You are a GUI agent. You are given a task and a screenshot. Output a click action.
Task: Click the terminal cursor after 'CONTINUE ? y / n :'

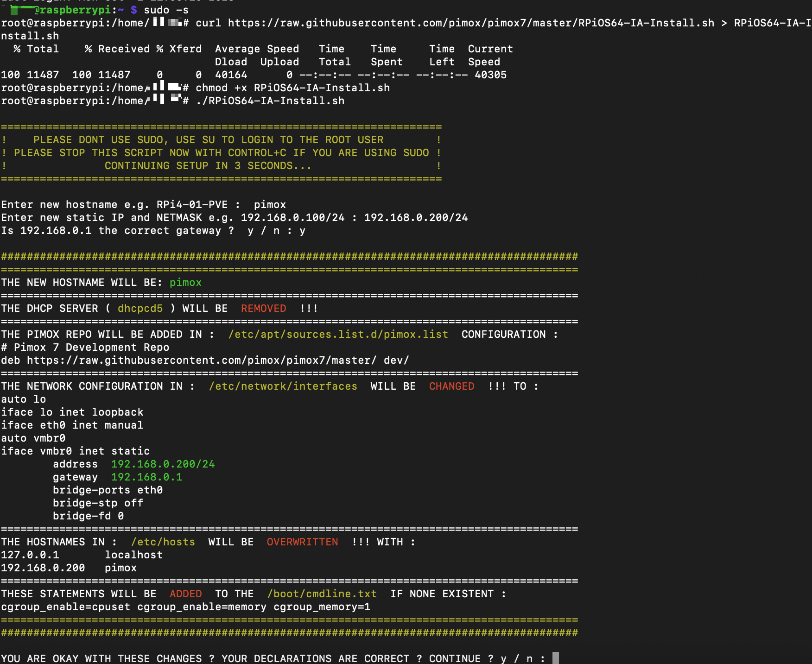pos(556,658)
